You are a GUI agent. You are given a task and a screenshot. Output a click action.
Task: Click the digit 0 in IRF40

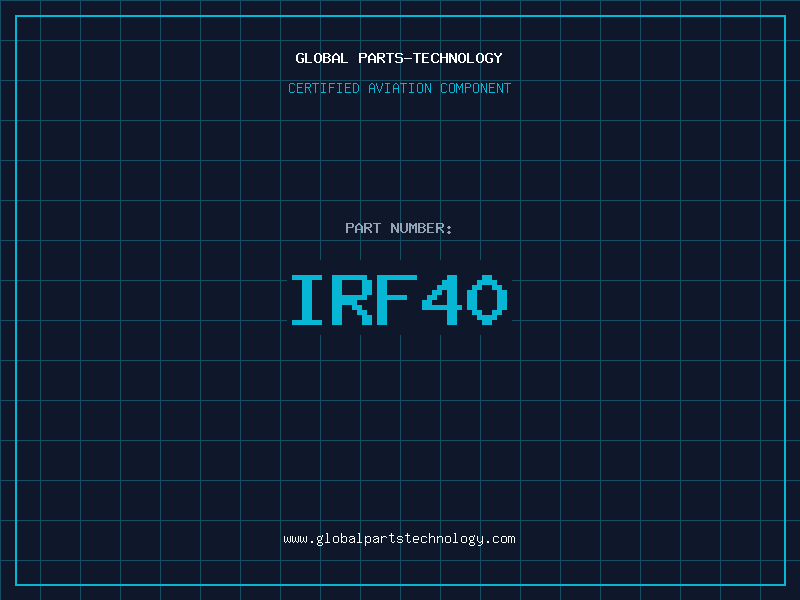pos(487,300)
